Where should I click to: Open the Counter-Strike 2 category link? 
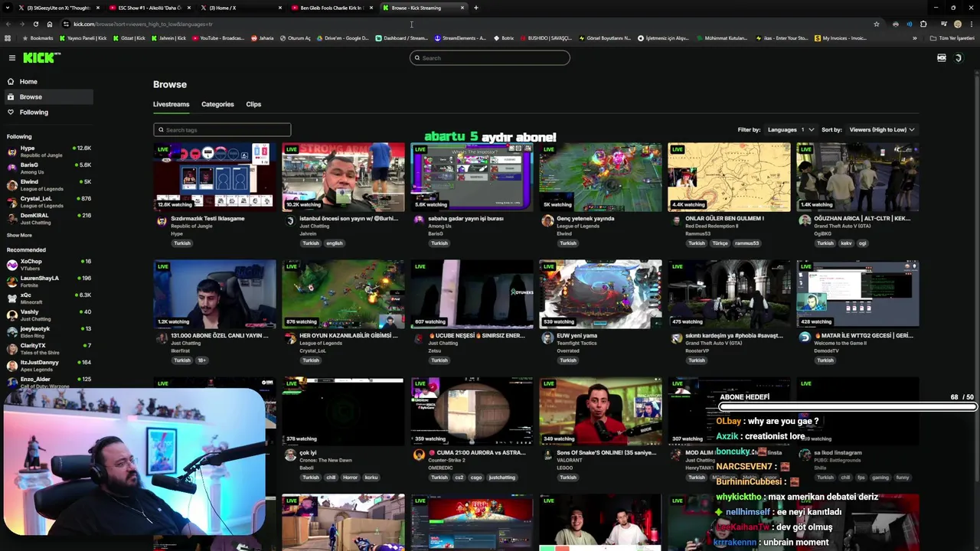(x=447, y=461)
